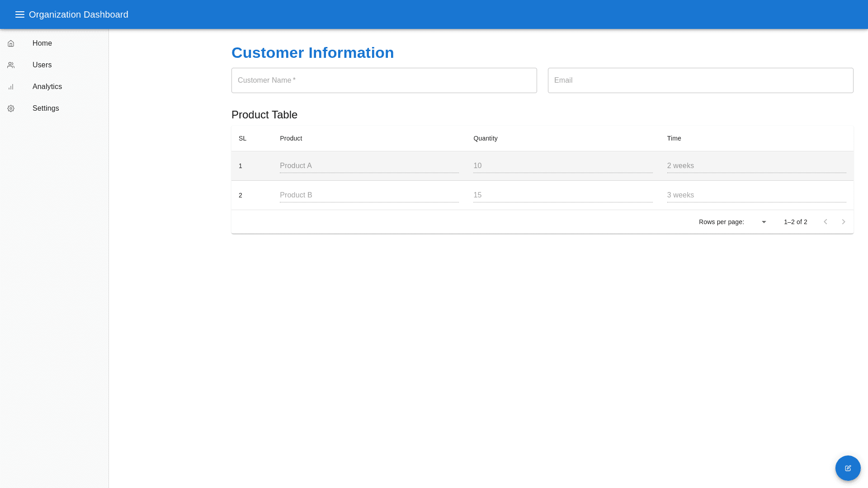The width and height of the screenshot is (868, 488).
Task: Expand the Rows per page dropdown
Action: coord(763,222)
